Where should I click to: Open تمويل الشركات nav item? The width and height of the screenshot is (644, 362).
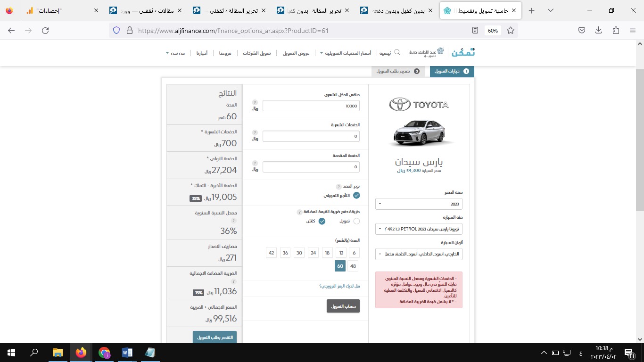[257, 53]
